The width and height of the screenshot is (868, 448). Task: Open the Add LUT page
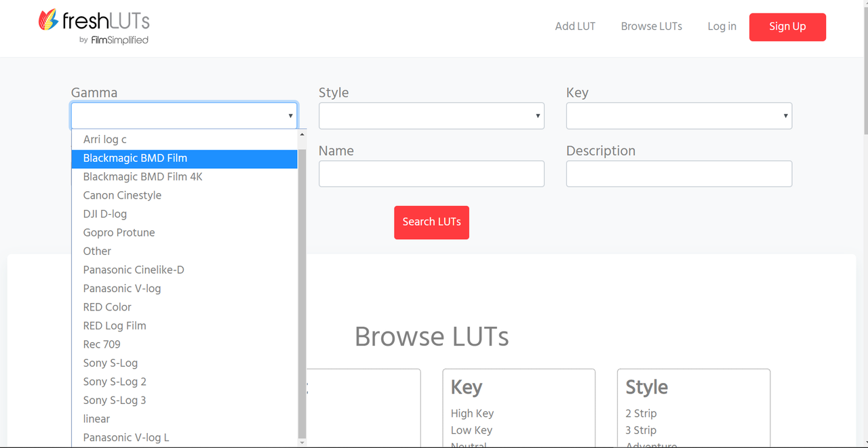pos(575,26)
